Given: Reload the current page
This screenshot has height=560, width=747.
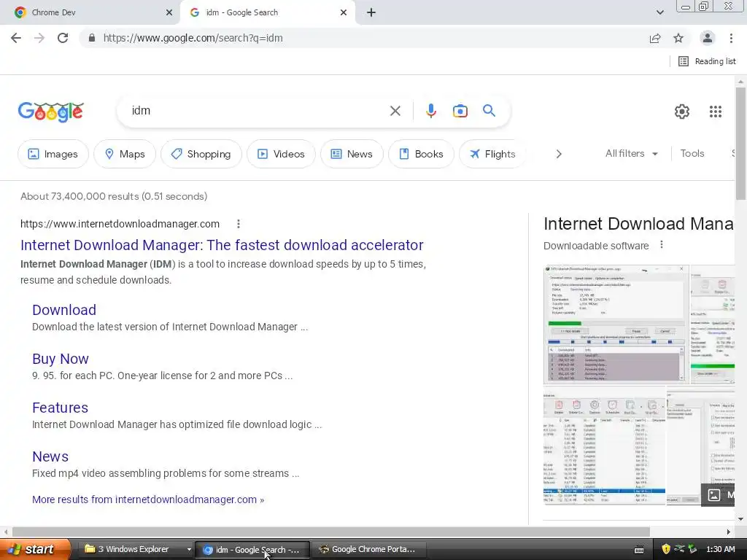Looking at the screenshot, I should pos(63,38).
